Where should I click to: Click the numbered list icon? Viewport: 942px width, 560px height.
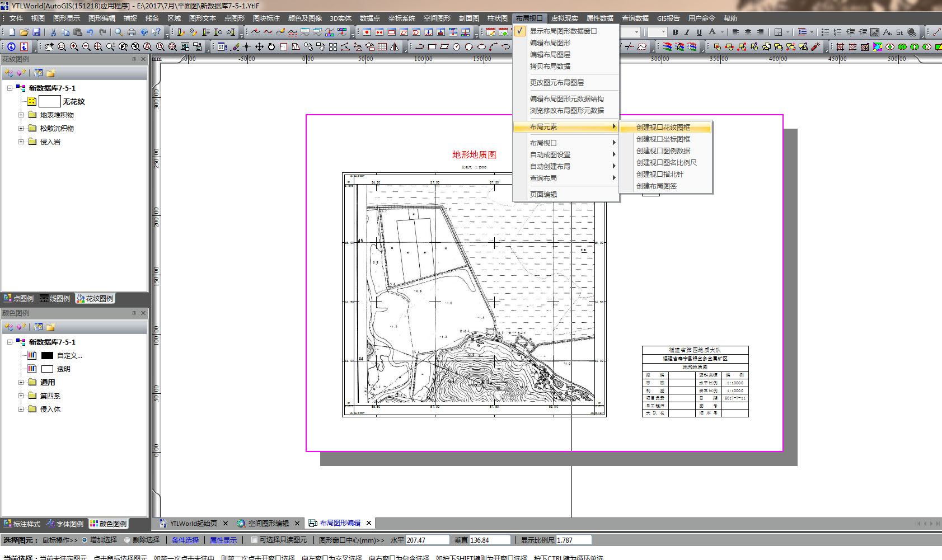coord(837,32)
